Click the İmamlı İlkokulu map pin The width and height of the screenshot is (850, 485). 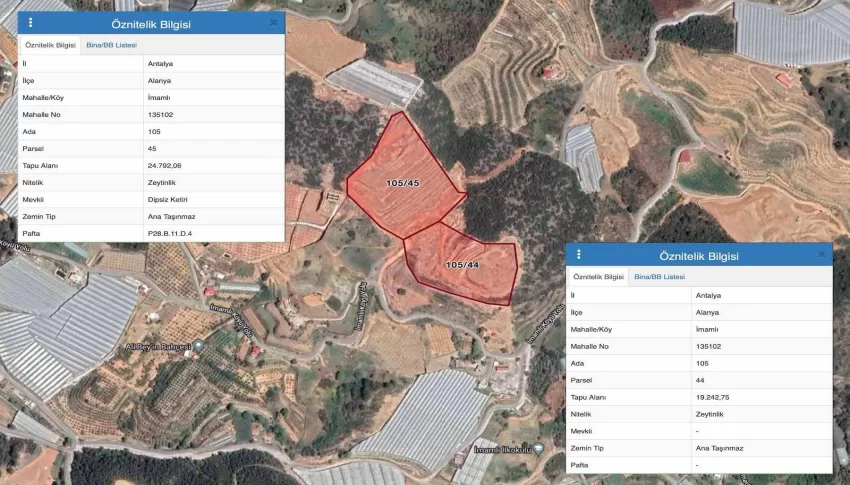538,449
